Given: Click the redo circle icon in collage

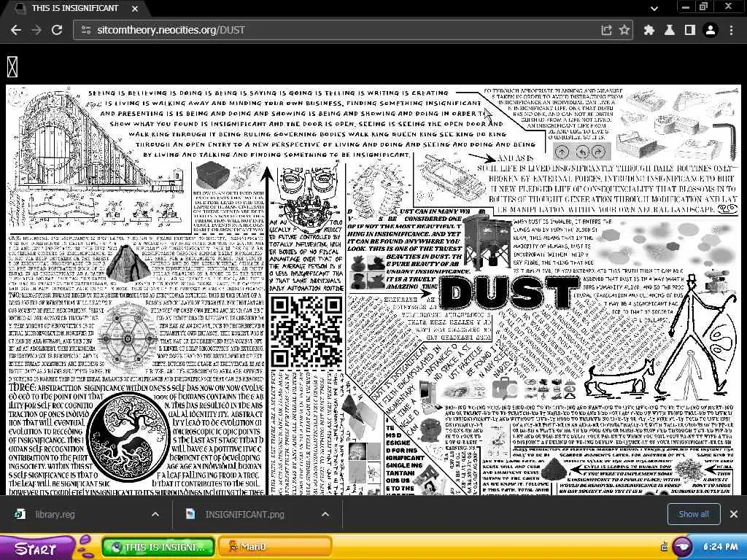Looking at the screenshot, I should [x=598, y=152].
